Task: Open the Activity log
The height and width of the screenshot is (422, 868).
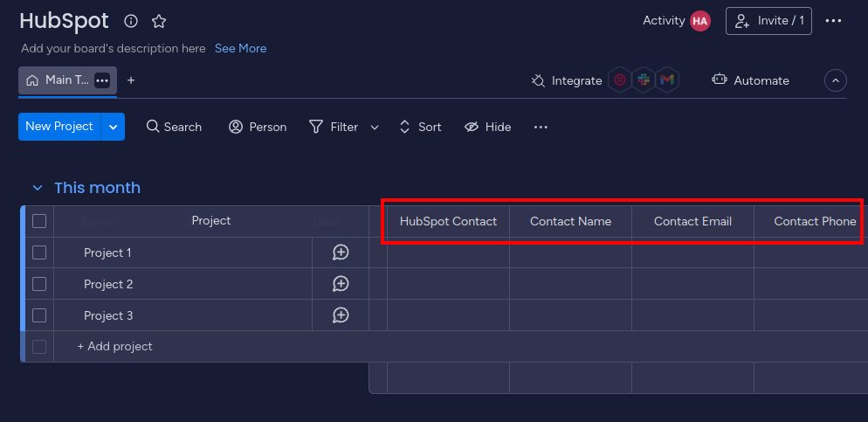Action: (664, 21)
